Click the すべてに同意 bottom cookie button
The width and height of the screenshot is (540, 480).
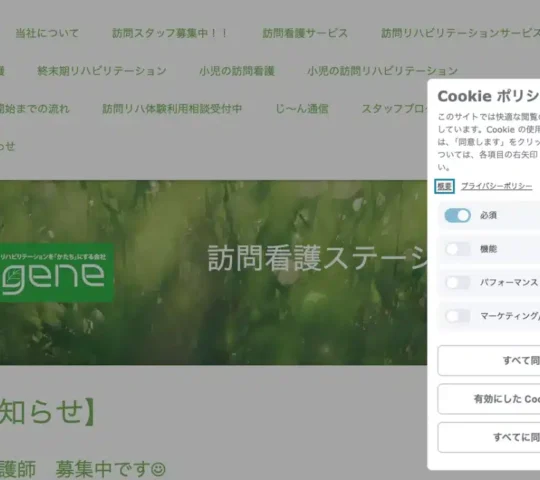[x=489, y=437]
